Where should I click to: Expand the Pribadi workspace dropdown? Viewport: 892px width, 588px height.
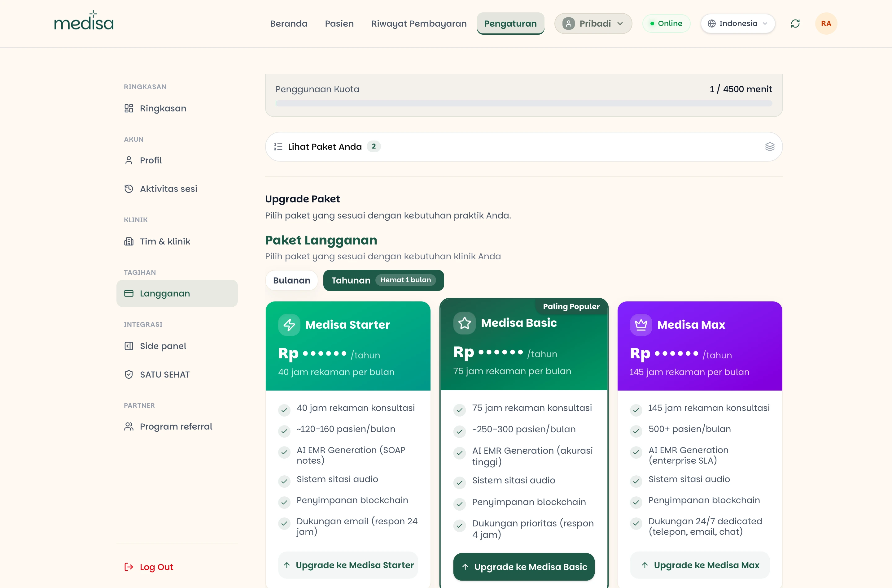click(593, 24)
